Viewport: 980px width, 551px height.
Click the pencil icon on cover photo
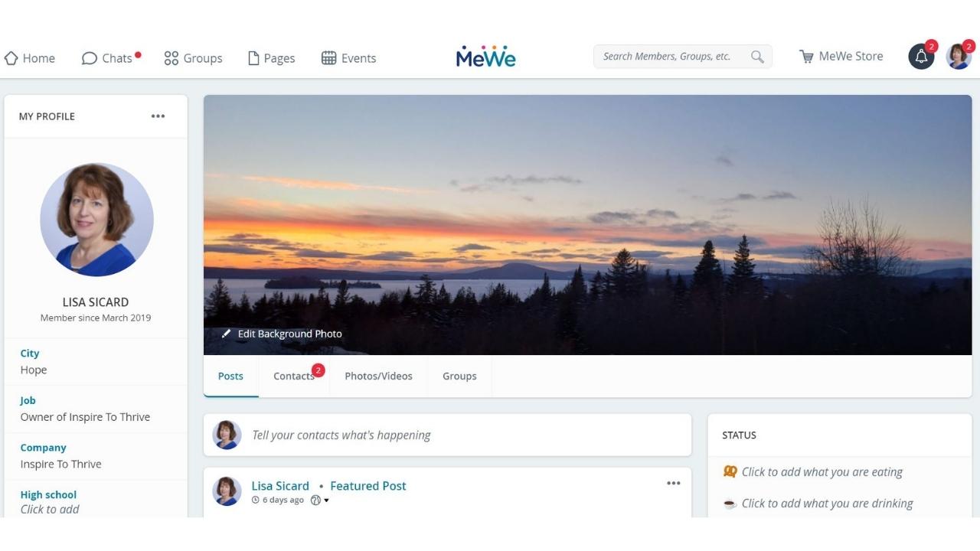[226, 334]
